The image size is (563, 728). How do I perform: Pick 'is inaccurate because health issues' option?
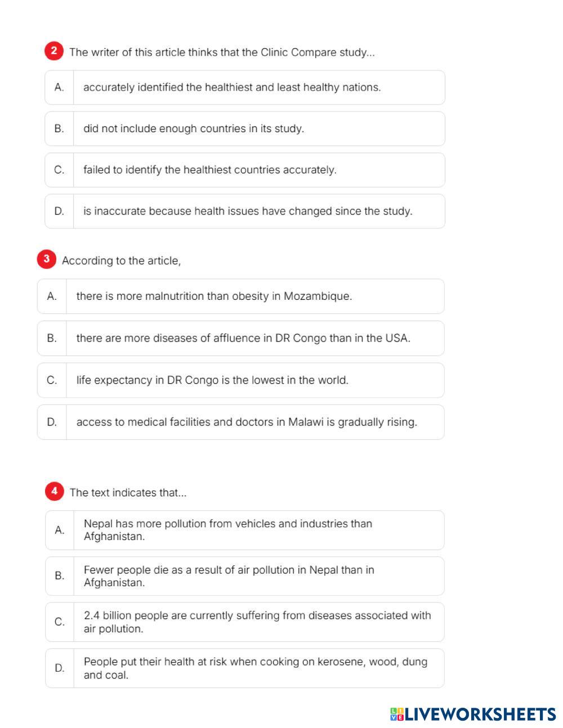click(x=244, y=212)
